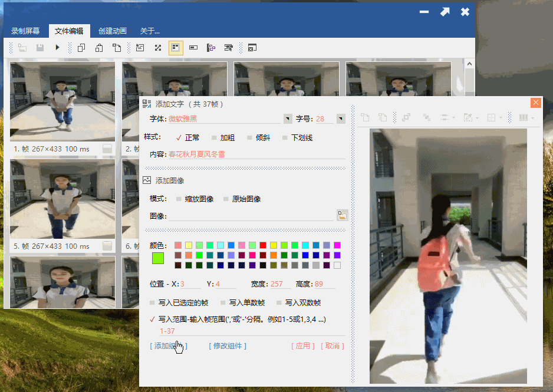Click the resize frames toolbar icon
Screen dimensions: 553x392
click(x=157, y=48)
